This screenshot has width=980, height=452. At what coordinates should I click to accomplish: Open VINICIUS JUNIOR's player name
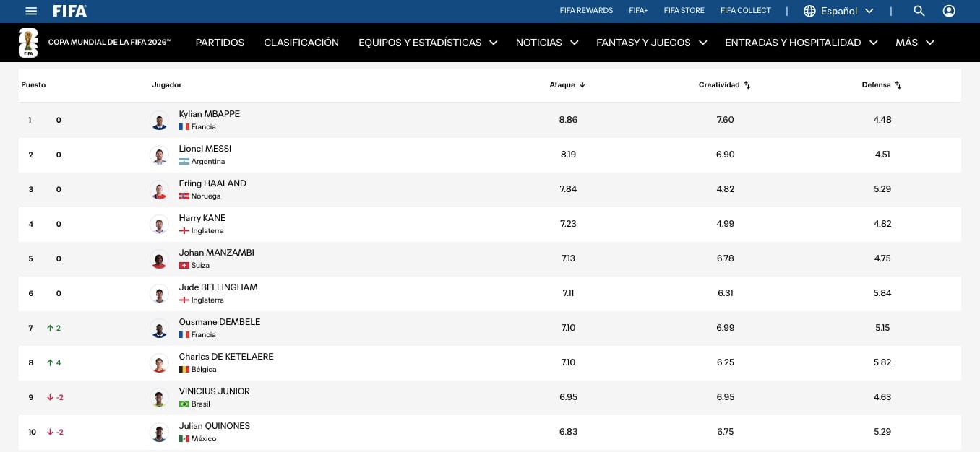coord(215,391)
